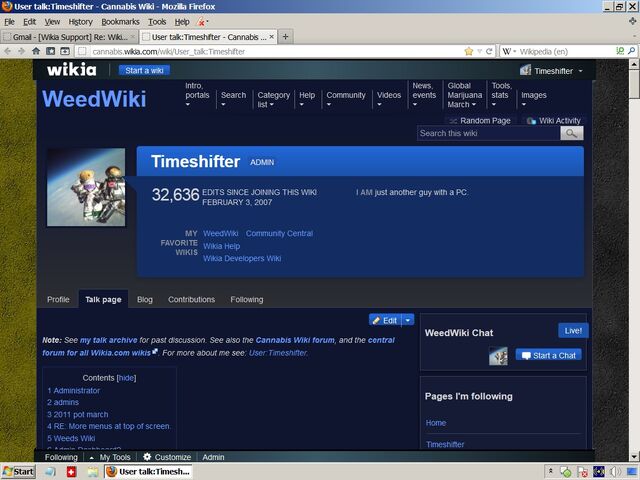Click the small chat user avatar thumbnail
The image size is (640, 480).
coord(498,356)
